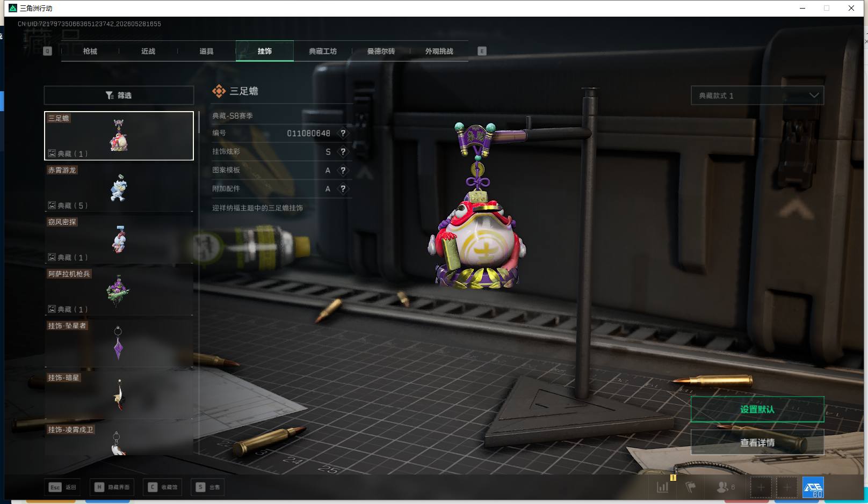Open the friends icon showing 6
Image resolution: width=868 pixels, height=504 pixels.
tap(725, 487)
